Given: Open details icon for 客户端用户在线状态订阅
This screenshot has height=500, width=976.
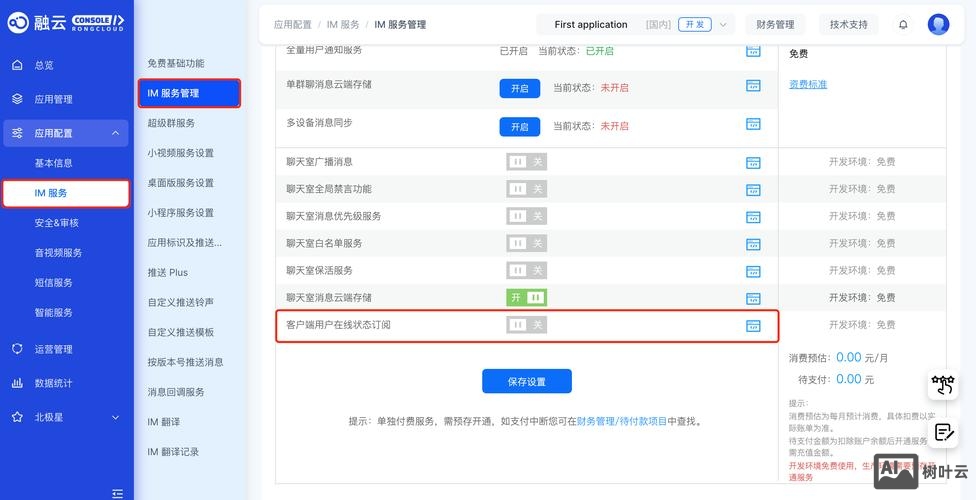Looking at the screenshot, I should tap(753, 326).
